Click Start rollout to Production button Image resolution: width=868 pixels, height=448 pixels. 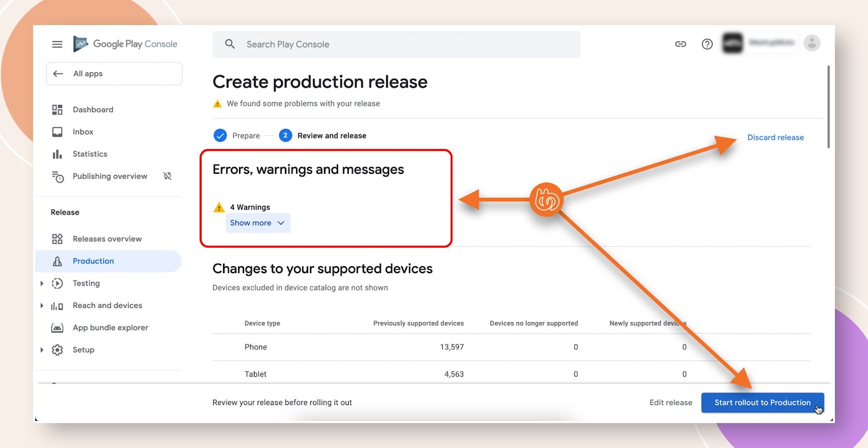762,403
